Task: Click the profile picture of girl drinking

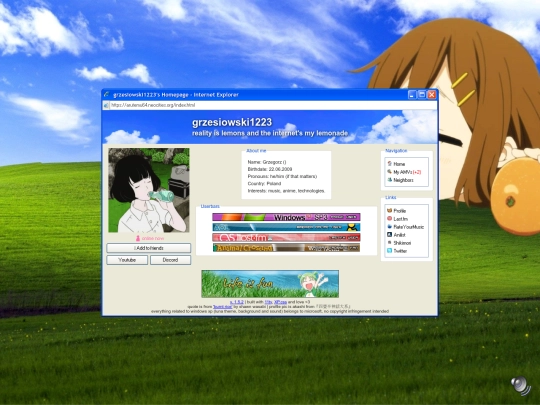Action: coord(149,190)
